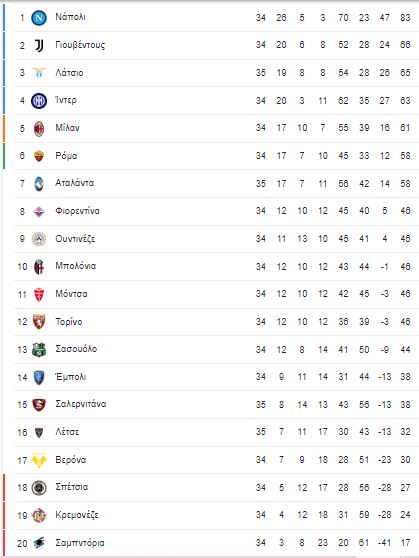Click the Sassuolo green badge icon
Image resolution: width=419 pixels, height=558 pixels.
click(39, 350)
